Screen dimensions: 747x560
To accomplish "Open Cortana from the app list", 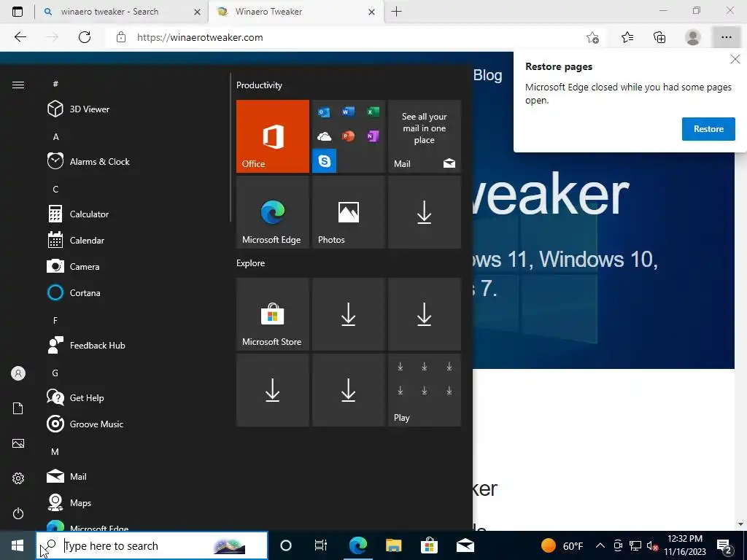I will 133,293.
